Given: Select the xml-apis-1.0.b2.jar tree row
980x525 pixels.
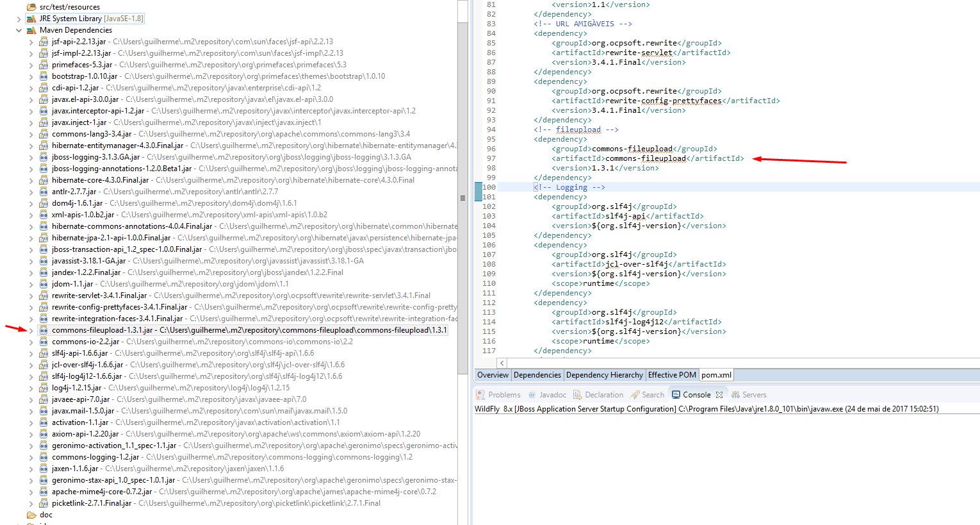Looking at the screenshot, I should click(183, 215).
